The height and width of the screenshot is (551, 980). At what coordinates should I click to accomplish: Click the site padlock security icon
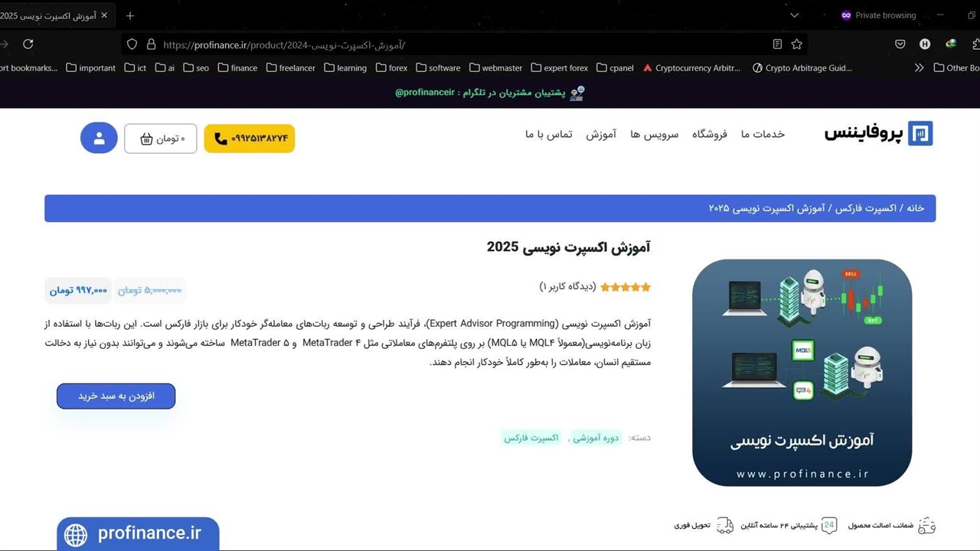(151, 44)
